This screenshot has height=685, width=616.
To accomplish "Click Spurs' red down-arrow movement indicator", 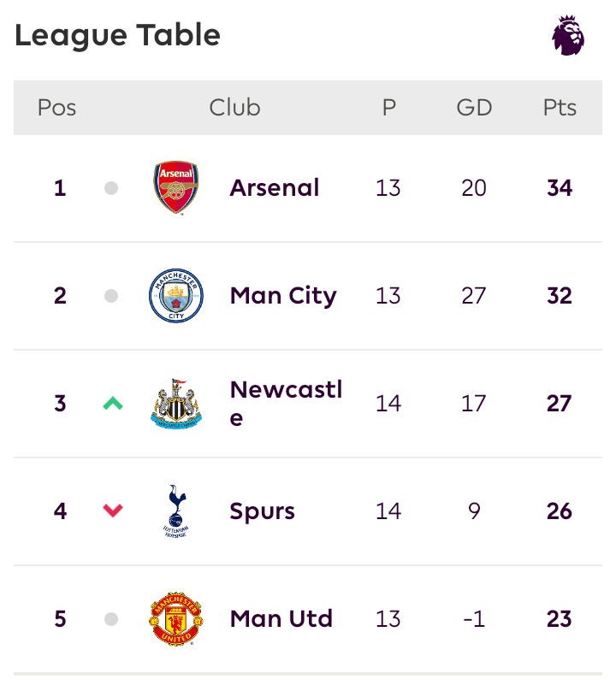I will (x=113, y=511).
